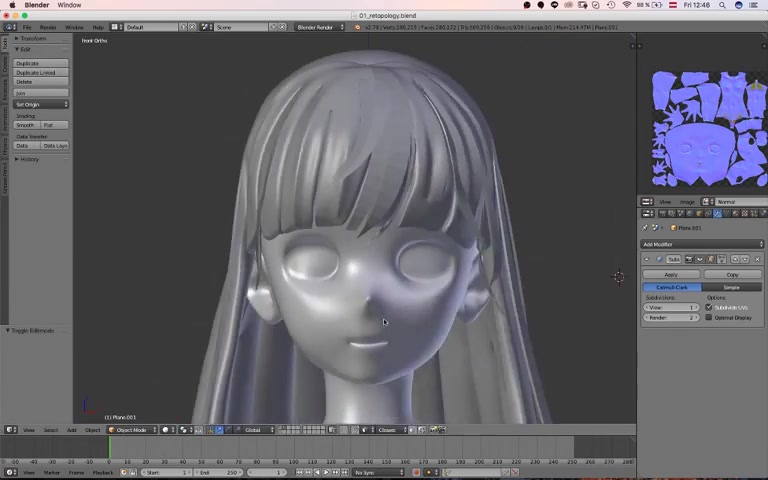
Task: Add new scene plus button
Action: coord(273,27)
